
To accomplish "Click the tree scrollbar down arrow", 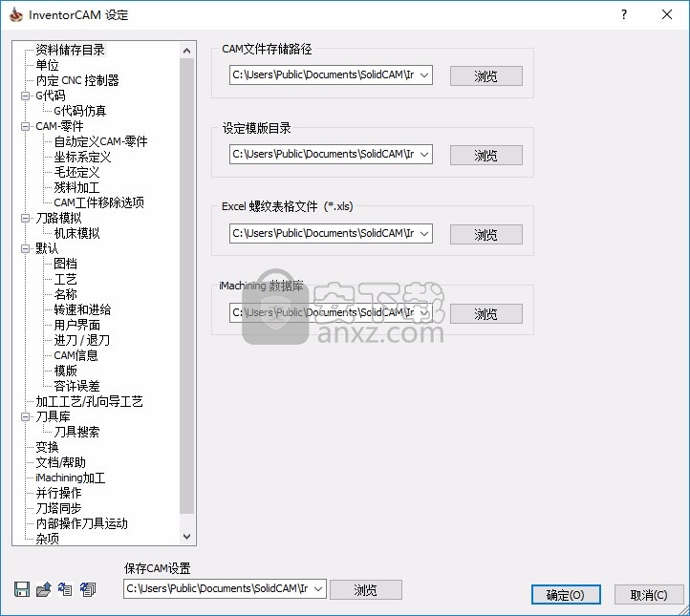I will coord(187,537).
